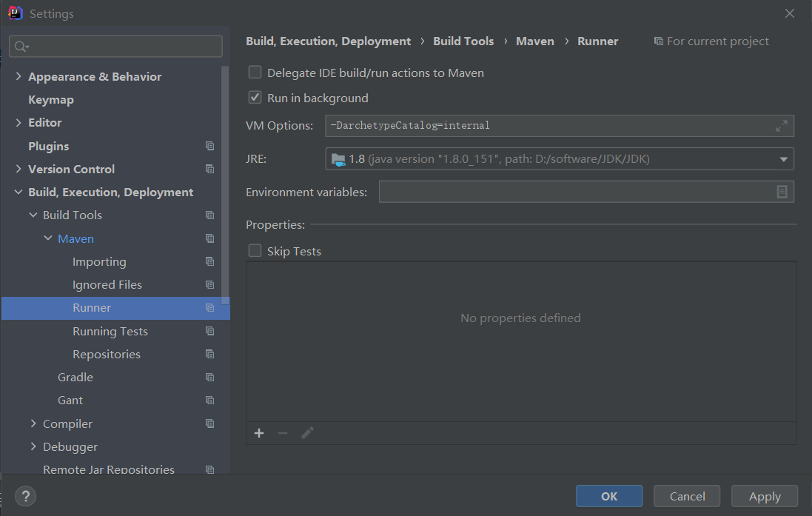812x516 pixels.
Task: Expand the Version Control section
Action: pyautogui.click(x=19, y=169)
